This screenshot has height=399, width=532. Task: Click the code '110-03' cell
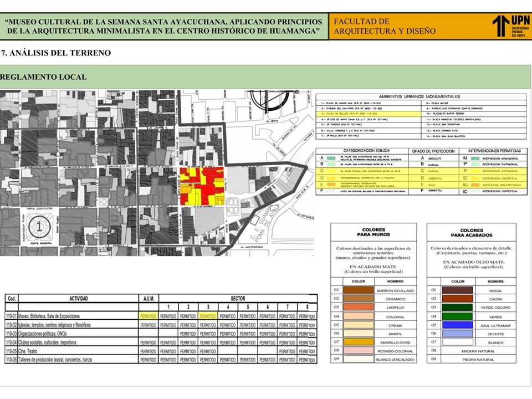11,334
